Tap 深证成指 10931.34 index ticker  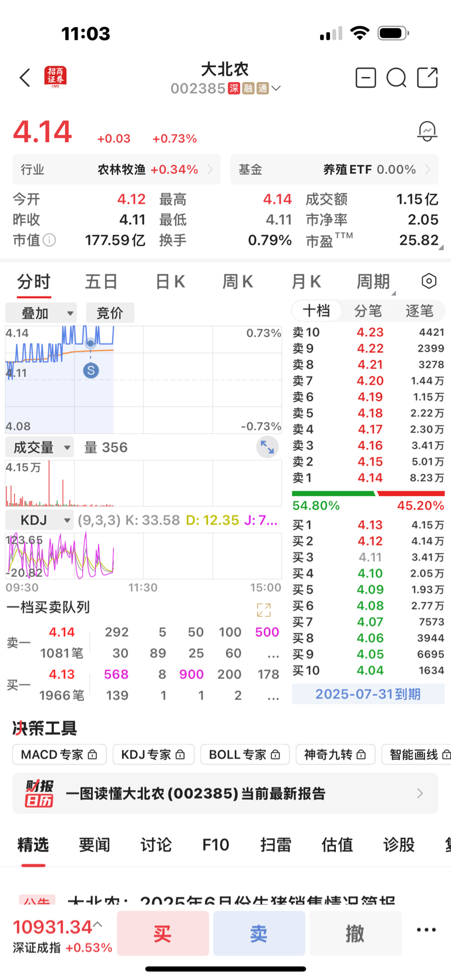(62, 935)
